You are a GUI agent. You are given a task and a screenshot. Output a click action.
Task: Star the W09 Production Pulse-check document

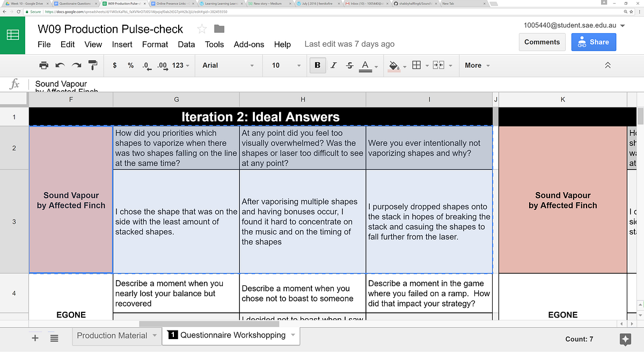tap(202, 29)
